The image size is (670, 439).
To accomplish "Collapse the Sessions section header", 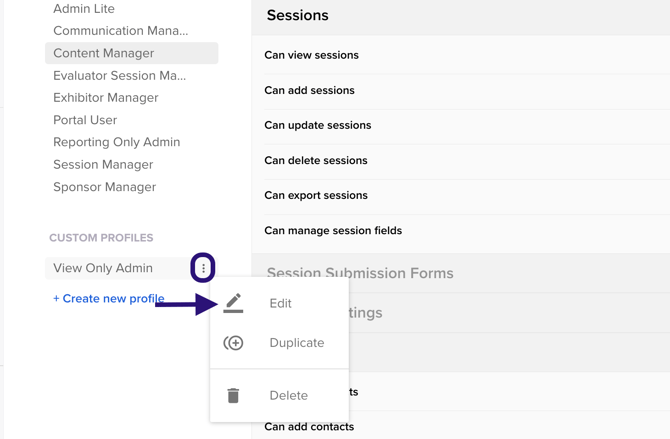I will [x=298, y=16].
